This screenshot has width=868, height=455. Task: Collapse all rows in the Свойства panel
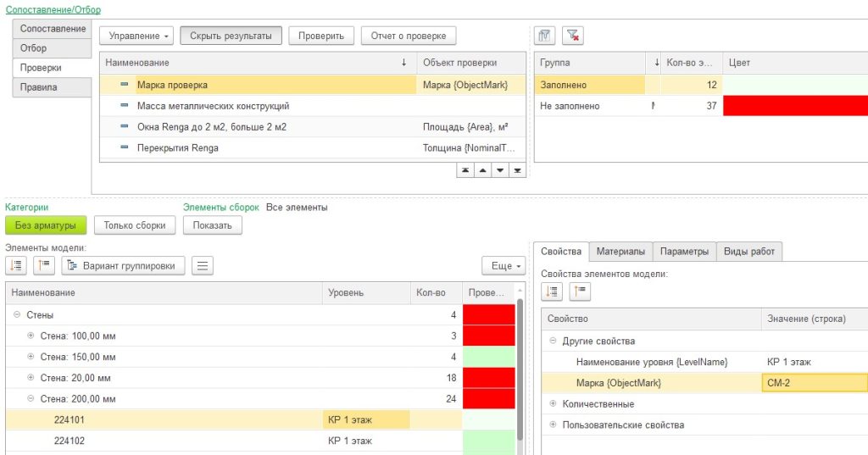coord(580,291)
